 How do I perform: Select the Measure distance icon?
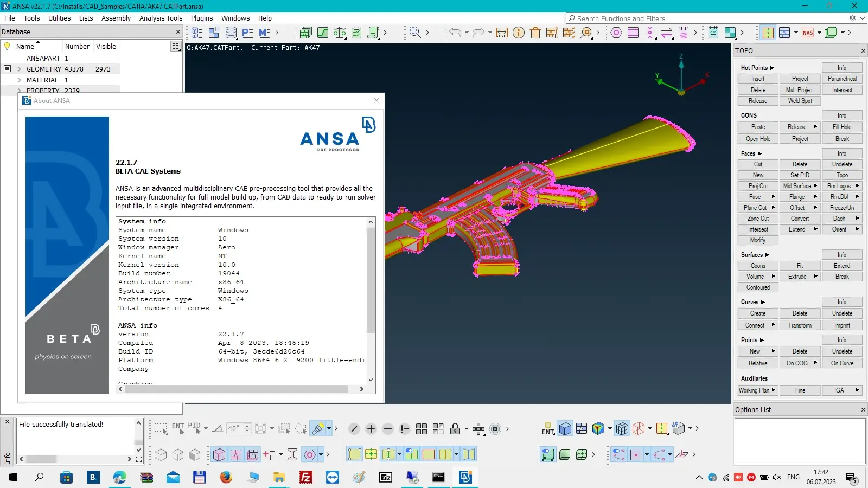click(502, 33)
